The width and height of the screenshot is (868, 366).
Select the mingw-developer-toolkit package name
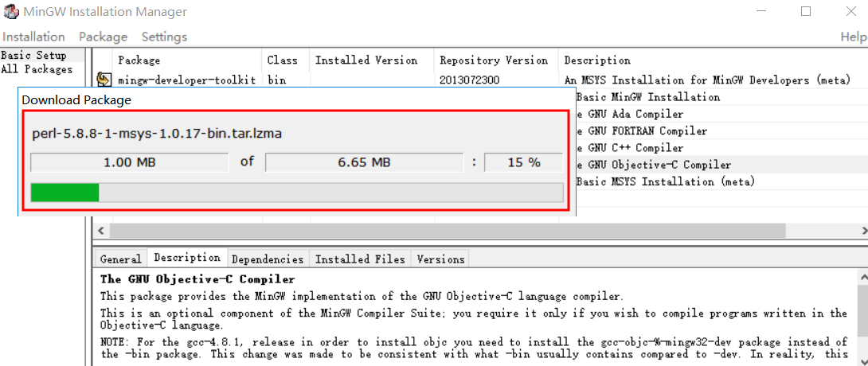click(187, 80)
